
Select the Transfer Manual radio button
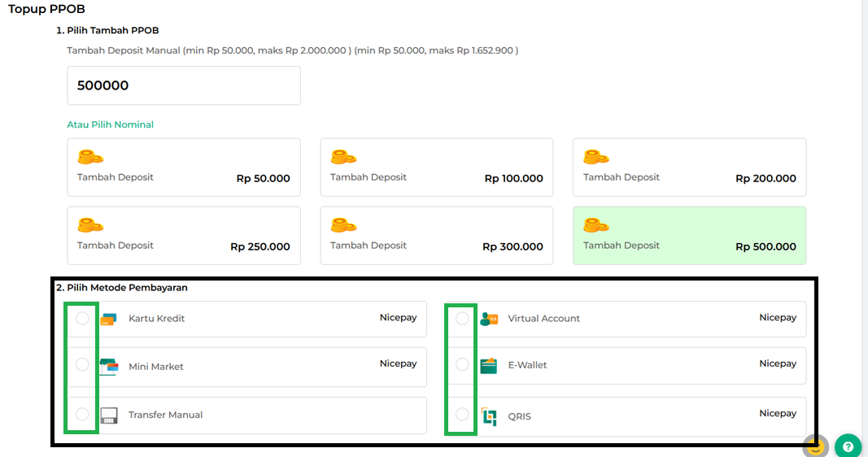(82, 414)
